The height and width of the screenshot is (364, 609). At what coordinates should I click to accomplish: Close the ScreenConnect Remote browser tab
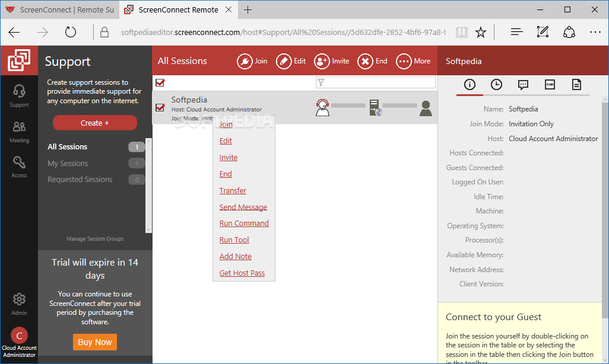[x=229, y=9]
